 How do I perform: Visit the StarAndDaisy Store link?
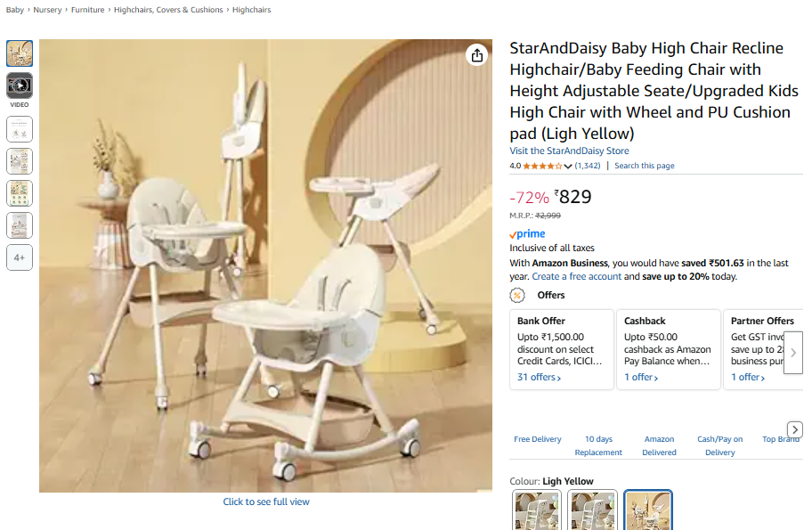[x=569, y=151]
